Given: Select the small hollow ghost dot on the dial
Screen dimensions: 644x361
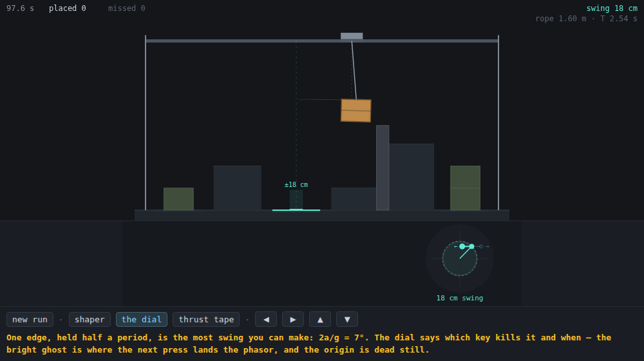Looking at the screenshot, I should click(481, 246).
